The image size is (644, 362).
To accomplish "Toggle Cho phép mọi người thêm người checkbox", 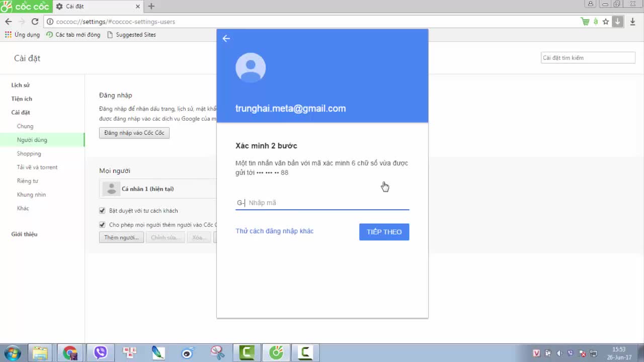I will click(102, 225).
